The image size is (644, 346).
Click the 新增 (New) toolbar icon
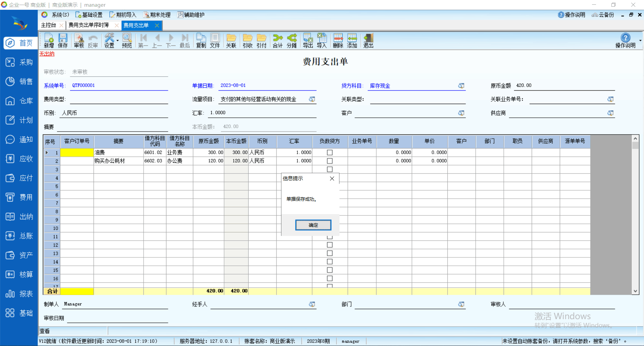(x=49, y=41)
